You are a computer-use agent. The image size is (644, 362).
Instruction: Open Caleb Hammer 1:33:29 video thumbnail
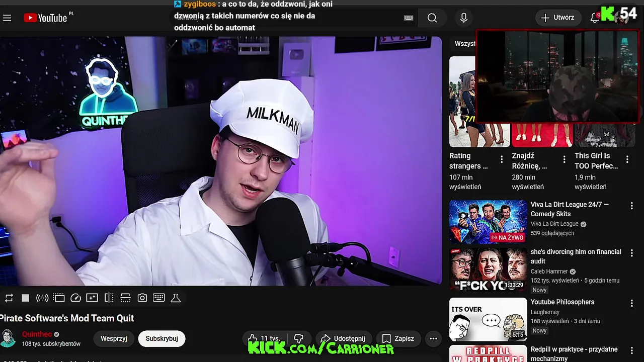[x=488, y=269]
